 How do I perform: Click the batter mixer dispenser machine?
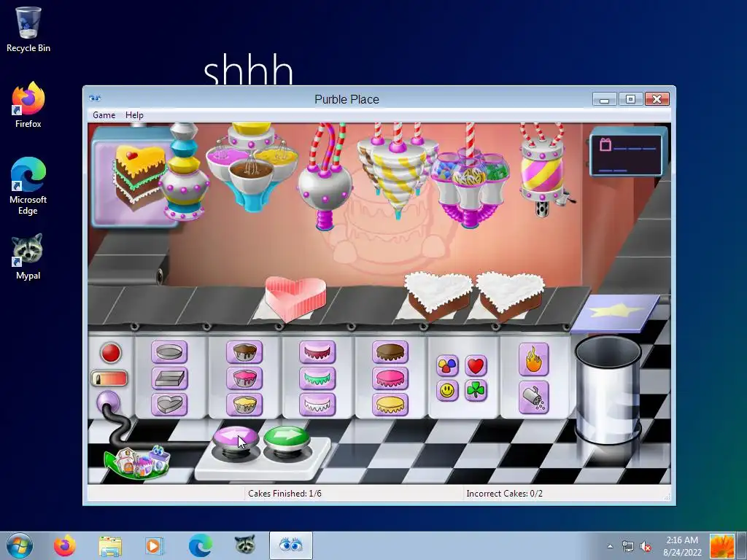coord(252,166)
